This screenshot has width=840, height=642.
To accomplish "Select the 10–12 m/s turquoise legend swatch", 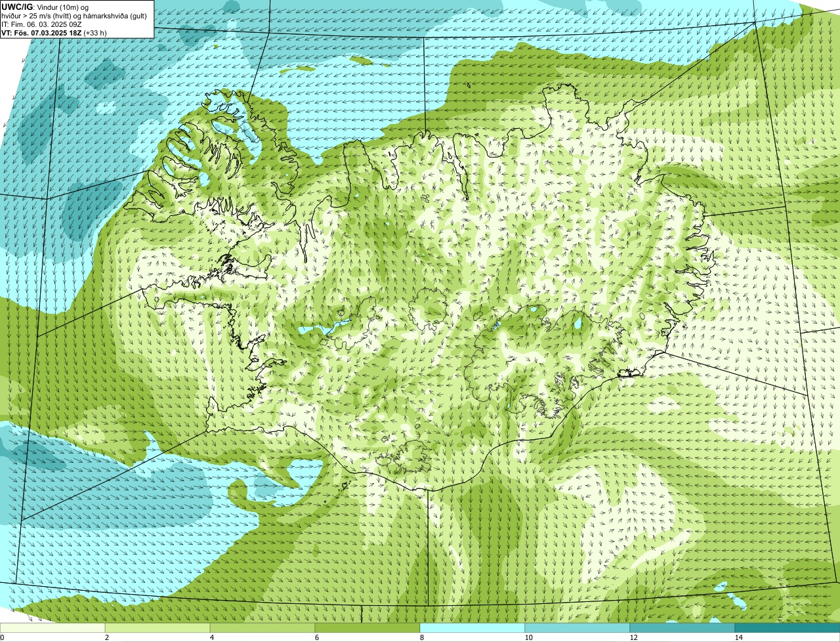I will 577,628.
